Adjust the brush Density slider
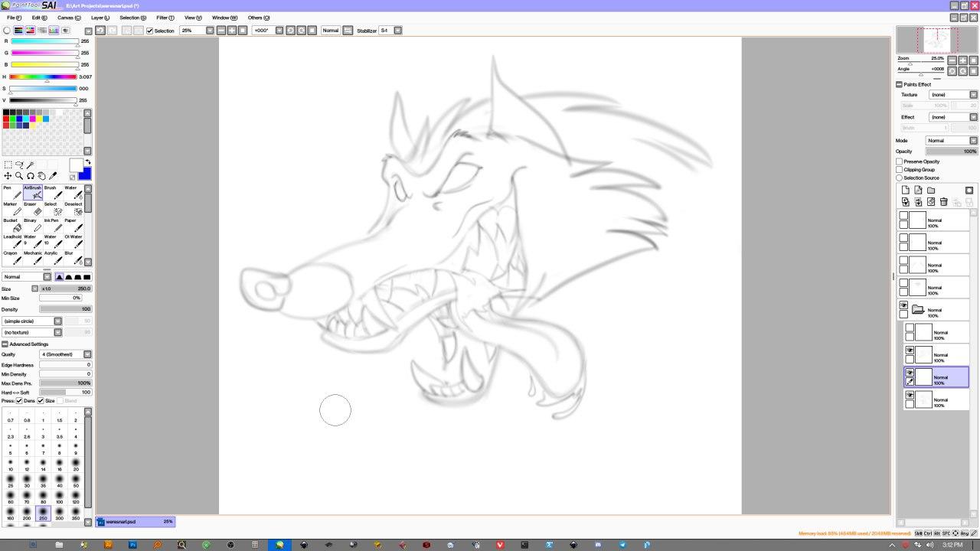Image resolution: width=980 pixels, height=551 pixels. click(65, 309)
